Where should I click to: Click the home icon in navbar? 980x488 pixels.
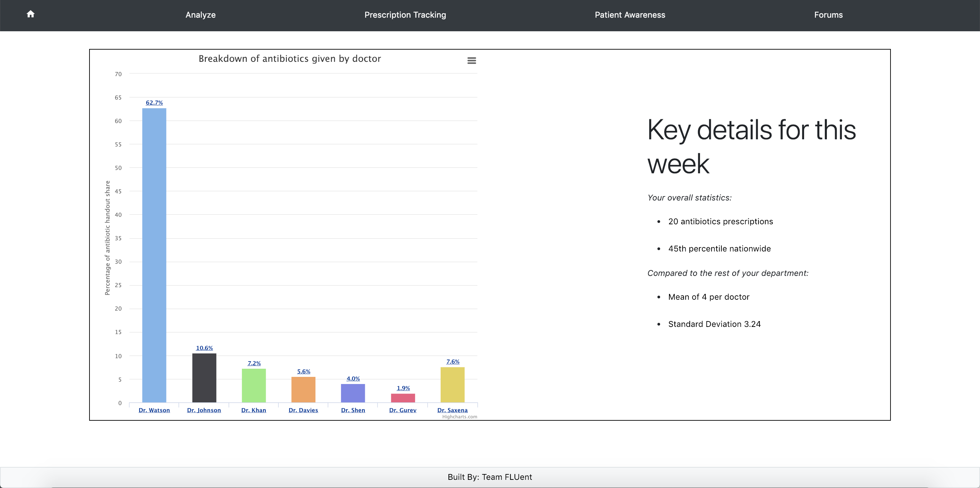tap(30, 14)
